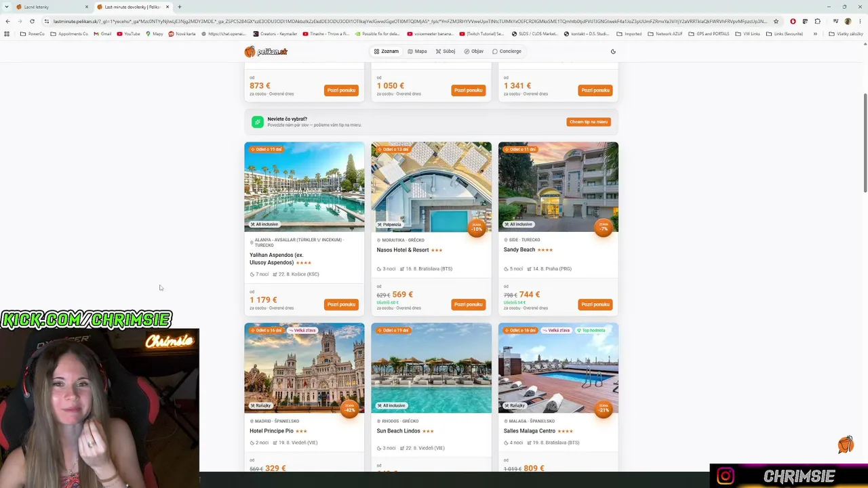Click the Salles Malaga Centro title
The height and width of the screenshot is (488, 868).
pos(530,431)
